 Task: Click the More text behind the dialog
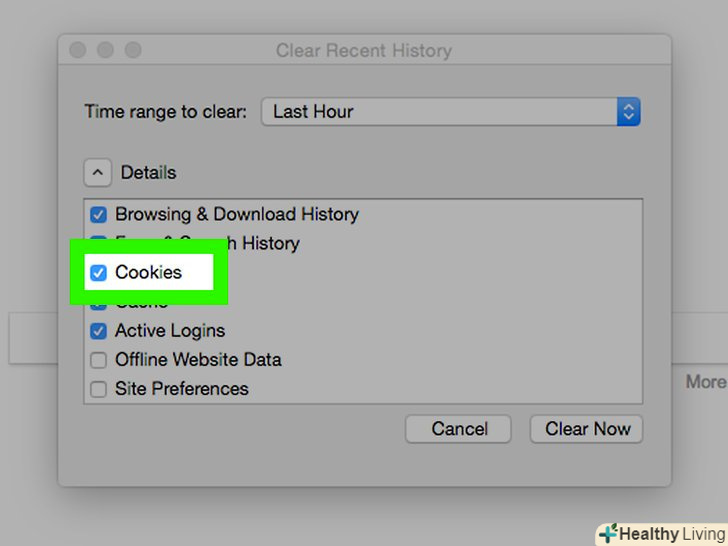[x=705, y=382]
